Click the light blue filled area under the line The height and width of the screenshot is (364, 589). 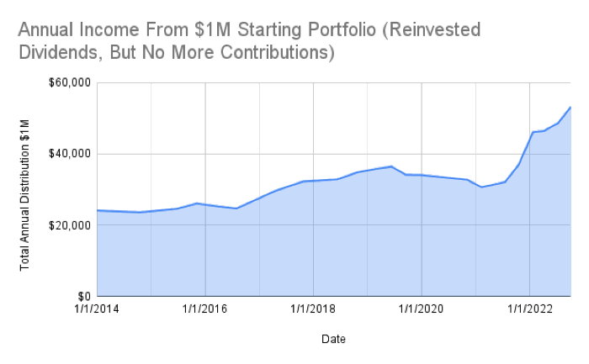pos(337,244)
